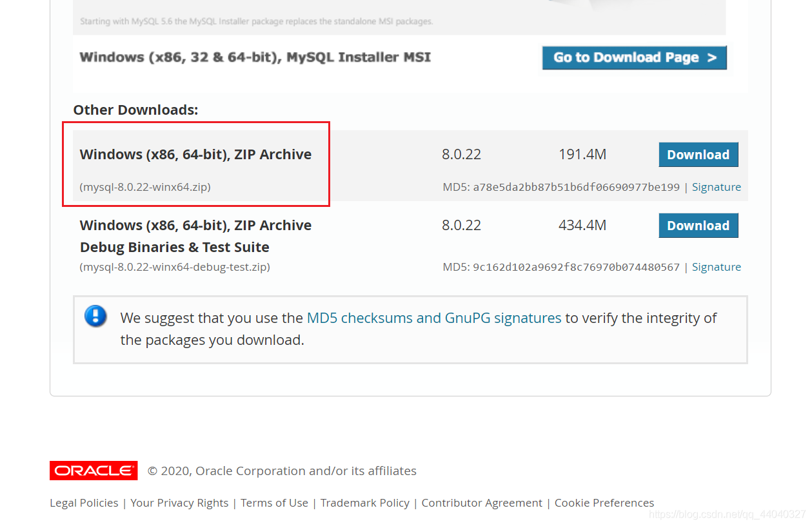812x526 pixels.
Task: Open the Signature link for the debug-test package
Action: [716, 266]
